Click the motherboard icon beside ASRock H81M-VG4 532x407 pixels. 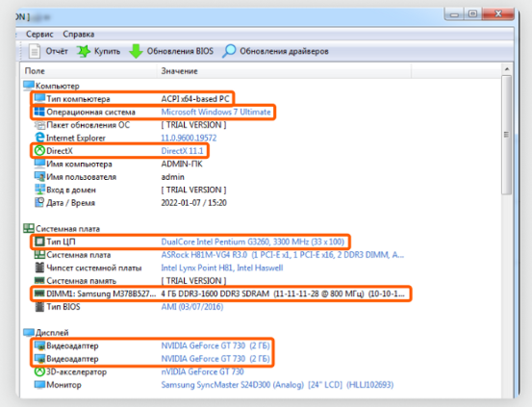click(x=39, y=254)
